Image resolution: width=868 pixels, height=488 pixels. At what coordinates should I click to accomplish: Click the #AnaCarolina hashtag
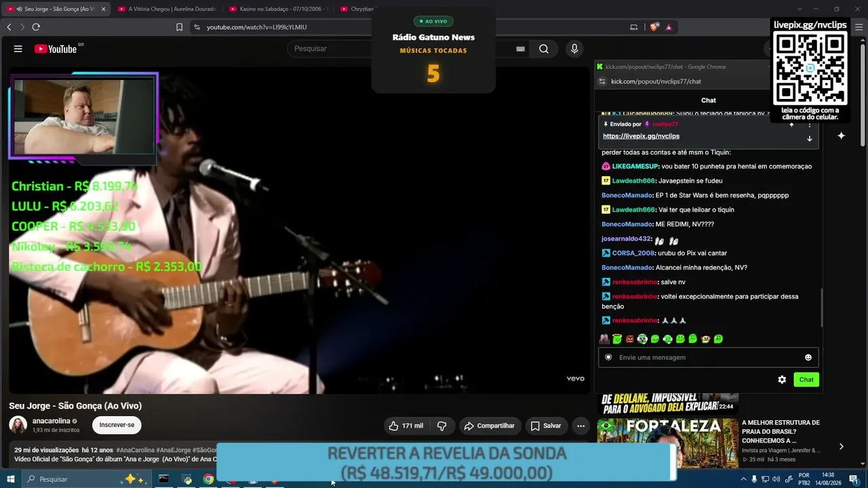[x=135, y=450]
